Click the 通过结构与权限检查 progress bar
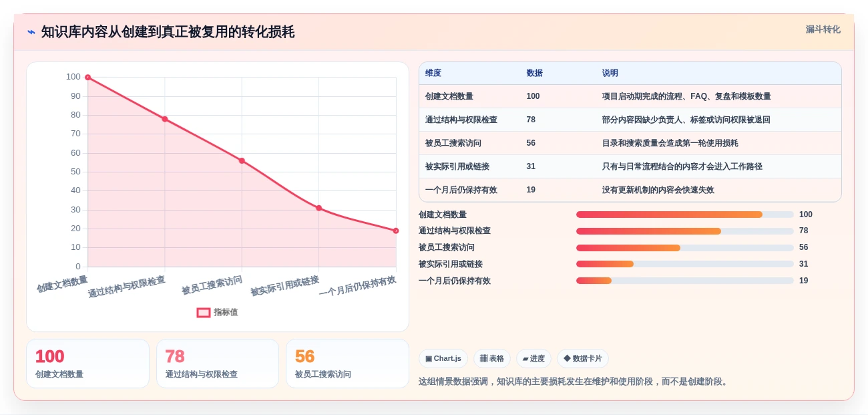This screenshot has height=415, width=868. point(685,231)
